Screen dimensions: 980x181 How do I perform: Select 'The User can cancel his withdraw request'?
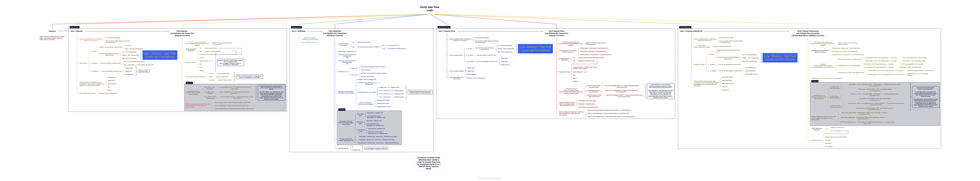pos(373,67)
